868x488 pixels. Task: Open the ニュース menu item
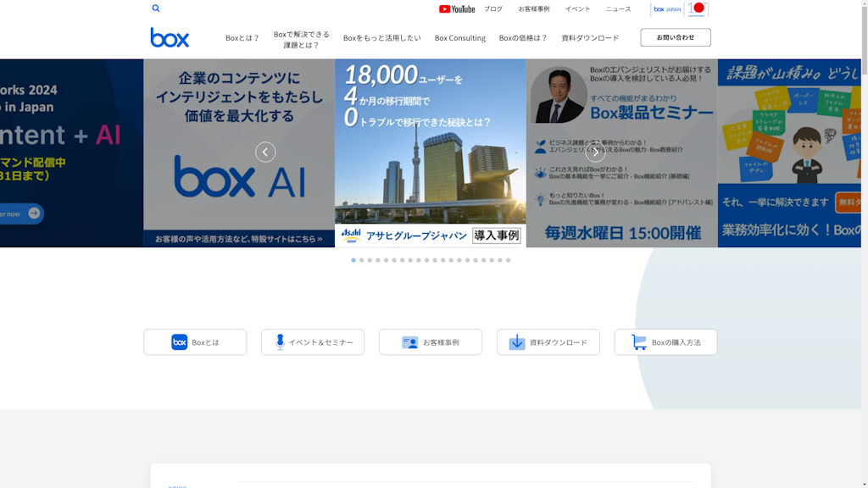pos(618,8)
